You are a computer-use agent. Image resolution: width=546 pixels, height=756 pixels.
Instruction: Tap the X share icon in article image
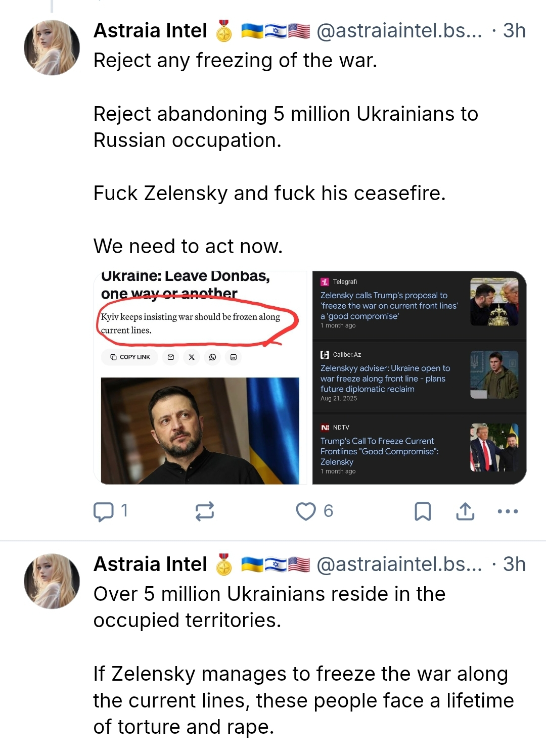pyautogui.click(x=192, y=357)
